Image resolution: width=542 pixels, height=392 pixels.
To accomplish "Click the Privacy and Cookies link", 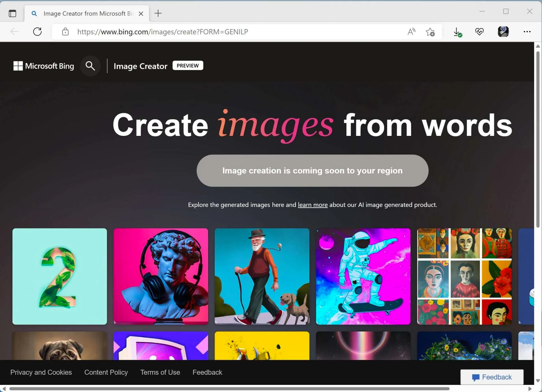I will (x=41, y=372).
